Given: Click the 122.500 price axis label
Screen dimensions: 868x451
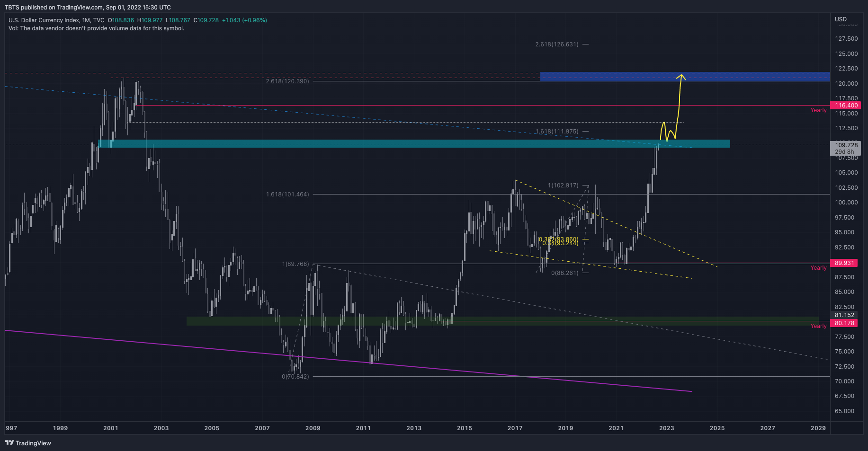Looking at the screenshot, I should click(846, 69).
